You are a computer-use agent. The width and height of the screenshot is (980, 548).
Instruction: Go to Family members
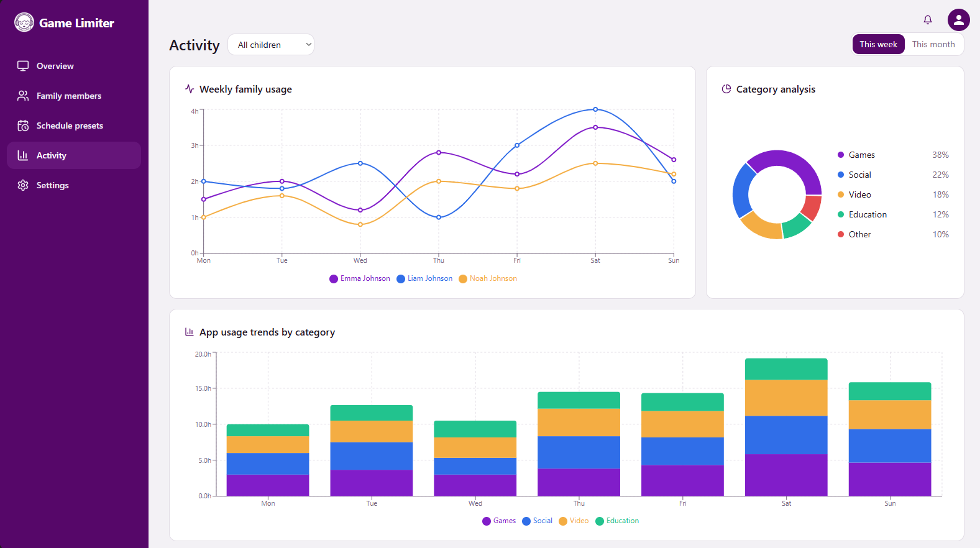click(74, 96)
